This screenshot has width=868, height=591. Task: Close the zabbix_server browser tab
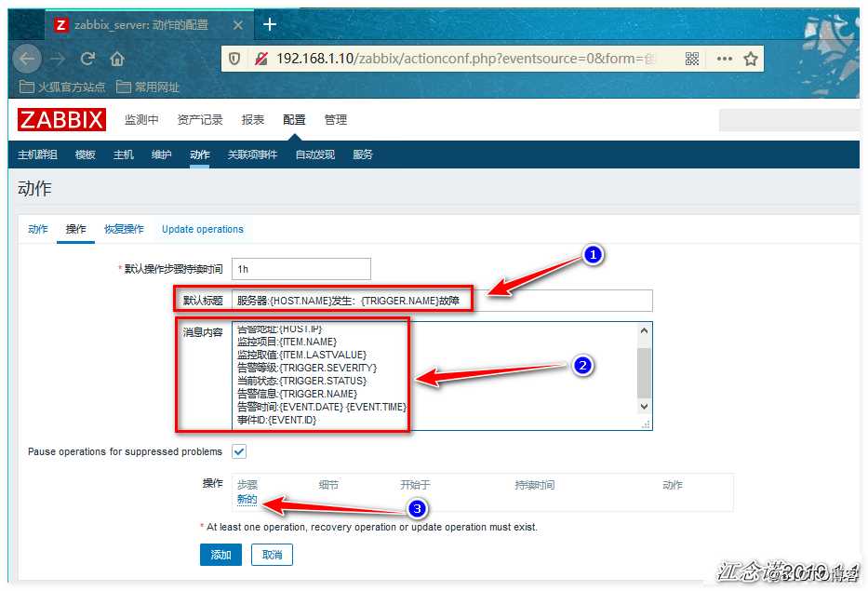[237, 25]
